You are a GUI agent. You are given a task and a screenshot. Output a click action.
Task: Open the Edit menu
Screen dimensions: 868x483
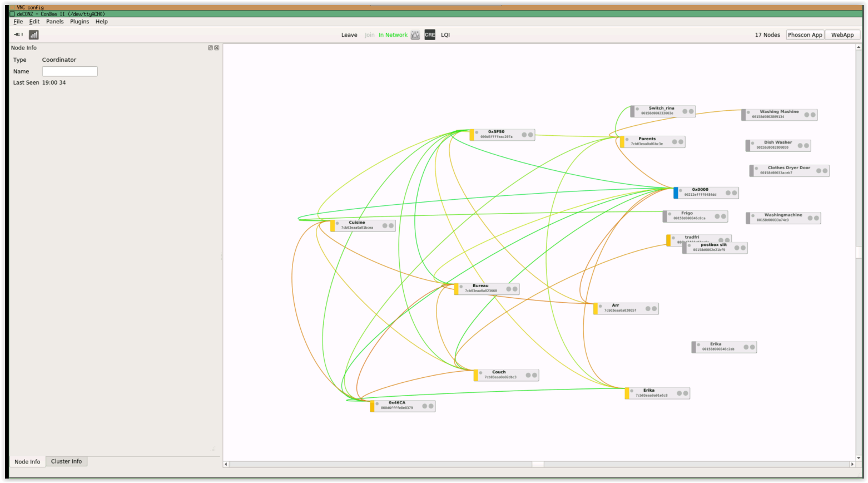[x=34, y=22]
